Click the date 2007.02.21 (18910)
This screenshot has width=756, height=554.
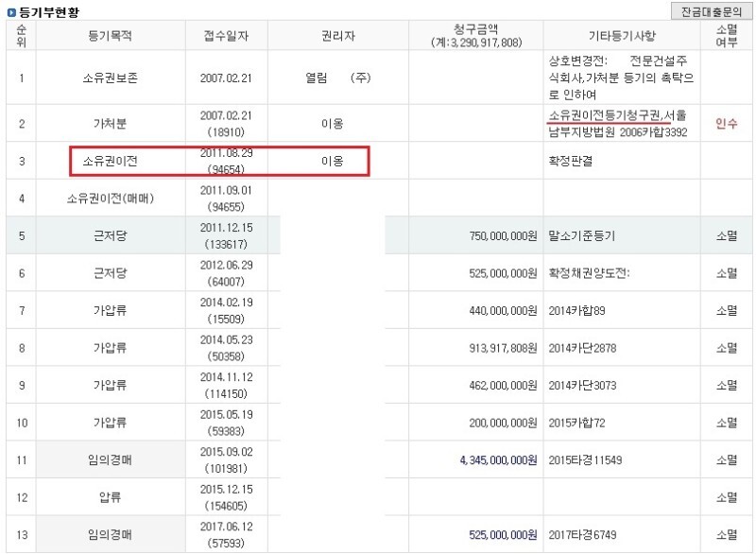tap(226, 124)
